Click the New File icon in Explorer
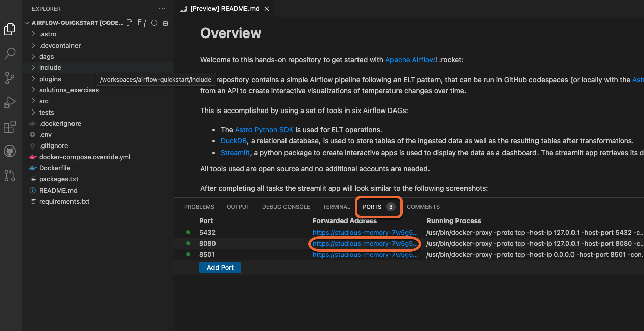 coord(130,22)
